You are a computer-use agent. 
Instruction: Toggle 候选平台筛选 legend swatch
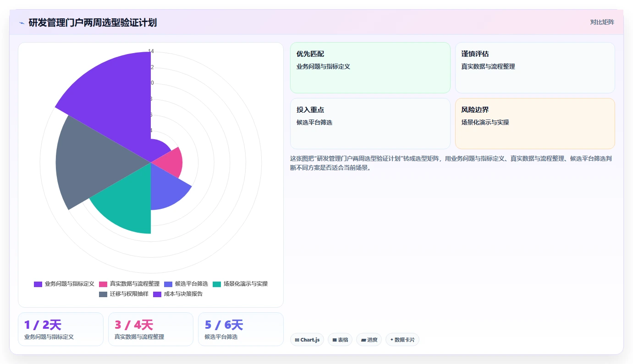168,284
